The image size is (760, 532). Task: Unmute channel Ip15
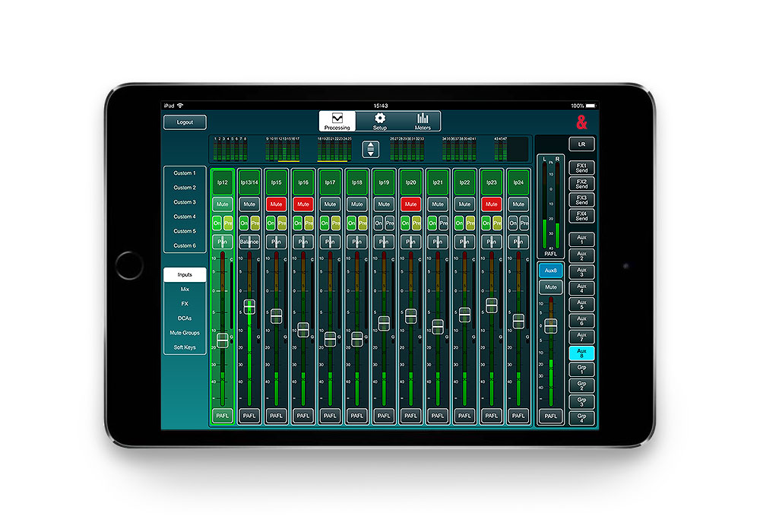coord(276,204)
